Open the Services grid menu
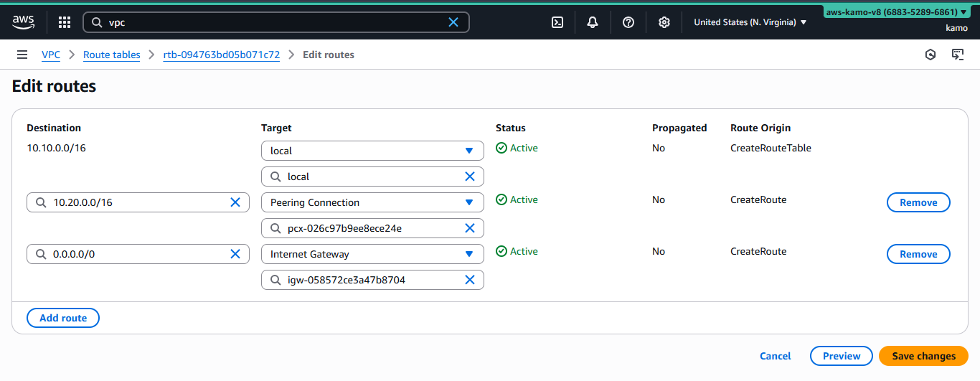Viewport: 980px width, 381px height. (65, 22)
